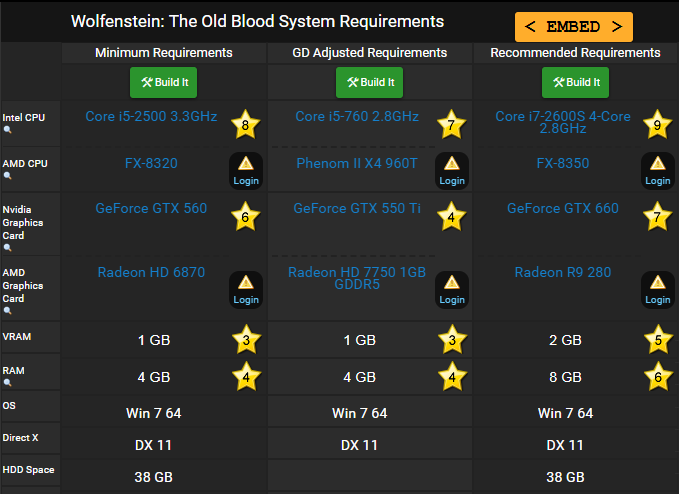The height and width of the screenshot is (494, 679).
Task: Click the Login warning icon beside FX-8320
Action: click(x=246, y=171)
